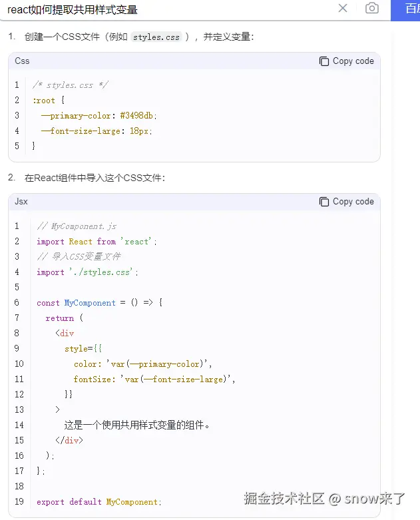The height and width of the screenshot is (520, 420).
Task: Click the closing '</div>' tag line
Action: (69, 440)
